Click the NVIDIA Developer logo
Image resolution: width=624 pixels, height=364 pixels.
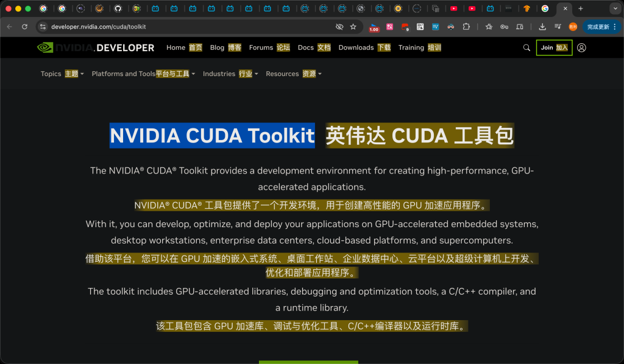(x=96, y=47)
